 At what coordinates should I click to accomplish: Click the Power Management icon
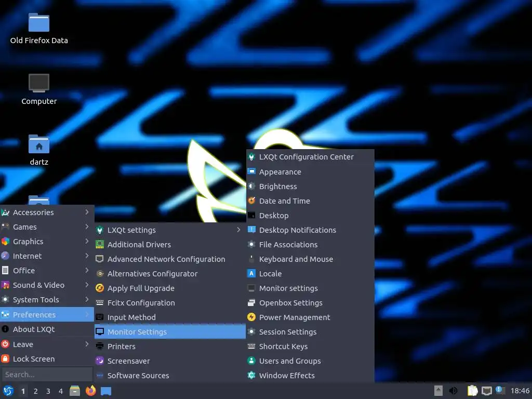pos(251,317)
